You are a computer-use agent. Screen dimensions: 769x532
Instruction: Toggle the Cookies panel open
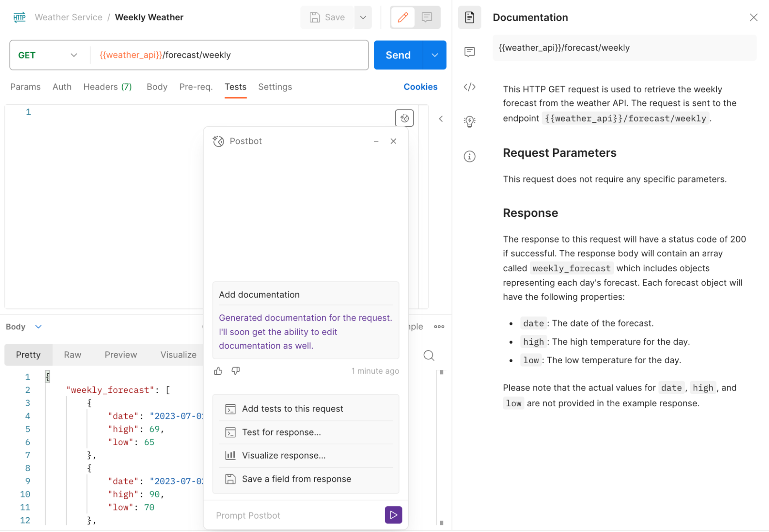(421, 86)
